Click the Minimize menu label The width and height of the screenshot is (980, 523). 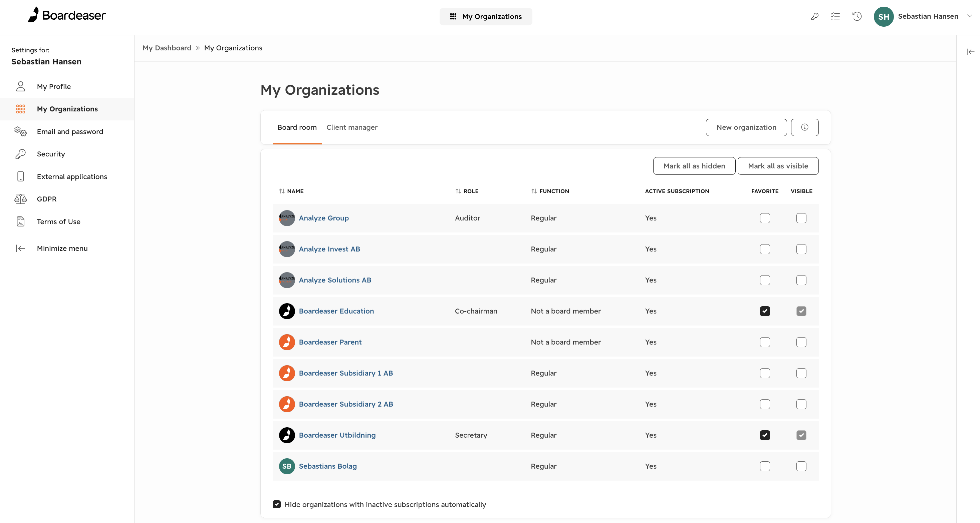pos(62,248)
